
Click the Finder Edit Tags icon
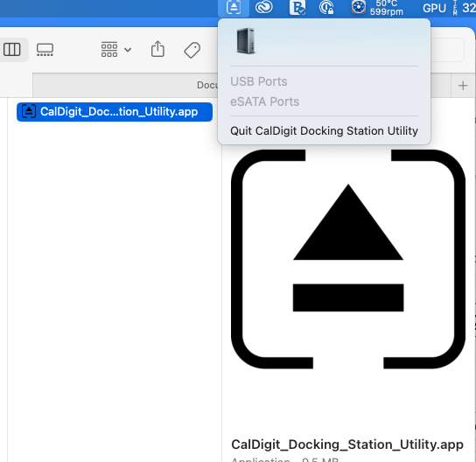click(192, 50)
